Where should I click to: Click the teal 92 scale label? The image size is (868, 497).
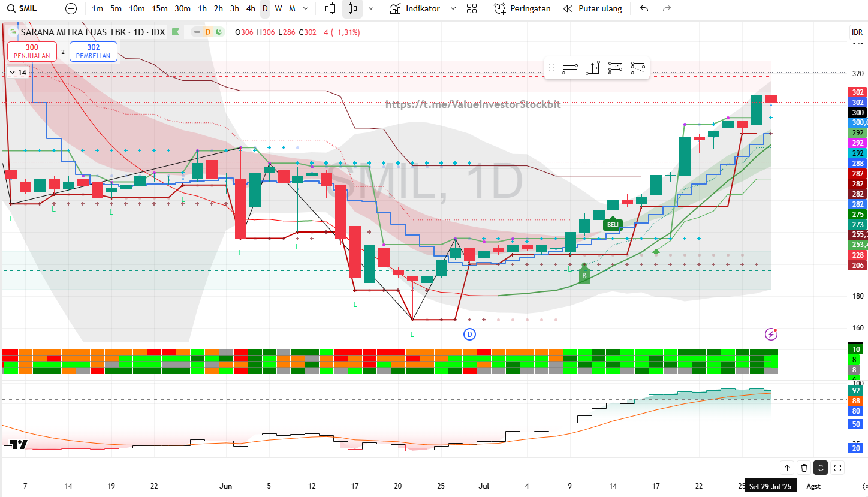tap(857, 391)
